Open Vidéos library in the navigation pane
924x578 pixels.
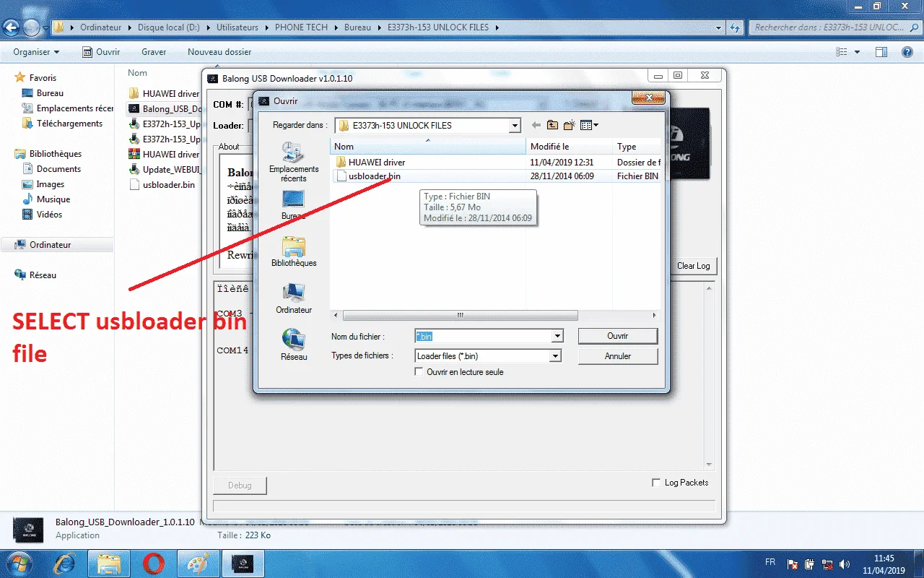(42, 215)
